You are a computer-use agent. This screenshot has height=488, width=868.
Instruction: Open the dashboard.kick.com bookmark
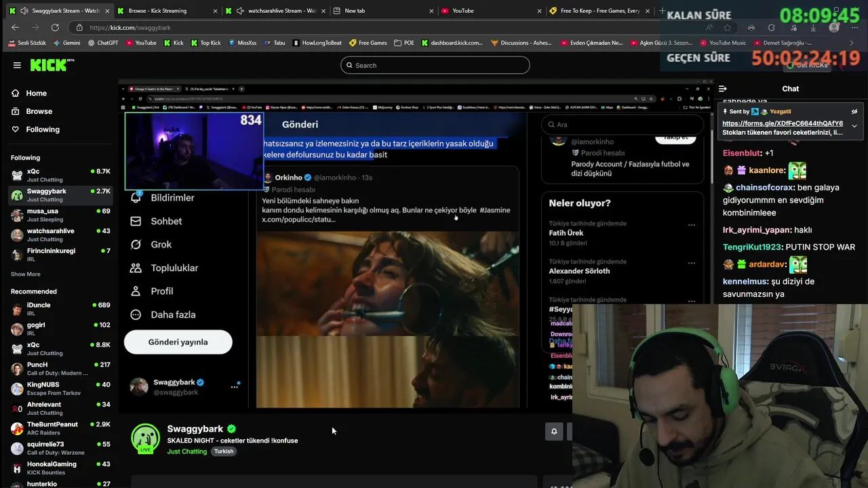point(452,43)
